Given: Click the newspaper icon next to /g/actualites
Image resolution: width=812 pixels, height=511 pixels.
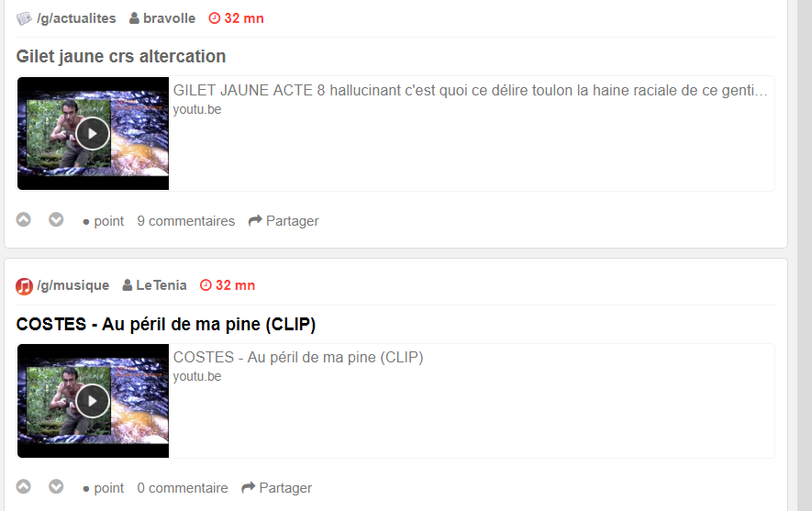Looking at the screenshot, I should click(24, 18).
